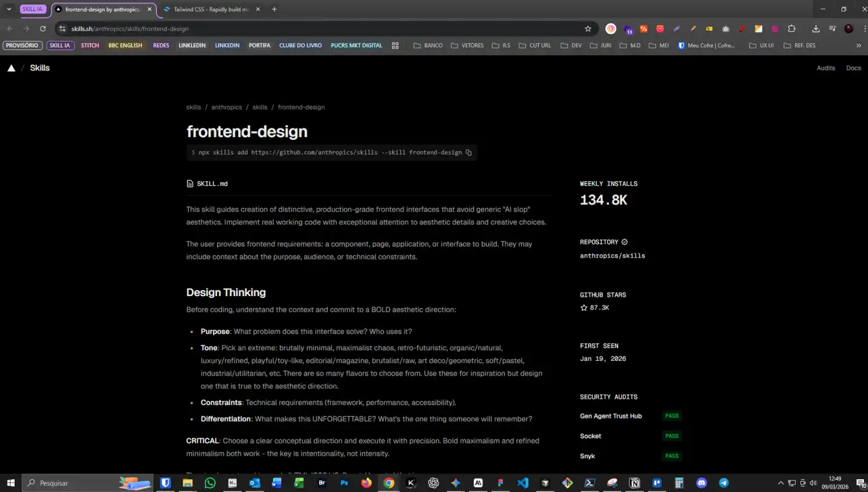The width and height of the screenshot is (868, 492).
Task: Open Discord from the taskbar
Action: [701, 483]
